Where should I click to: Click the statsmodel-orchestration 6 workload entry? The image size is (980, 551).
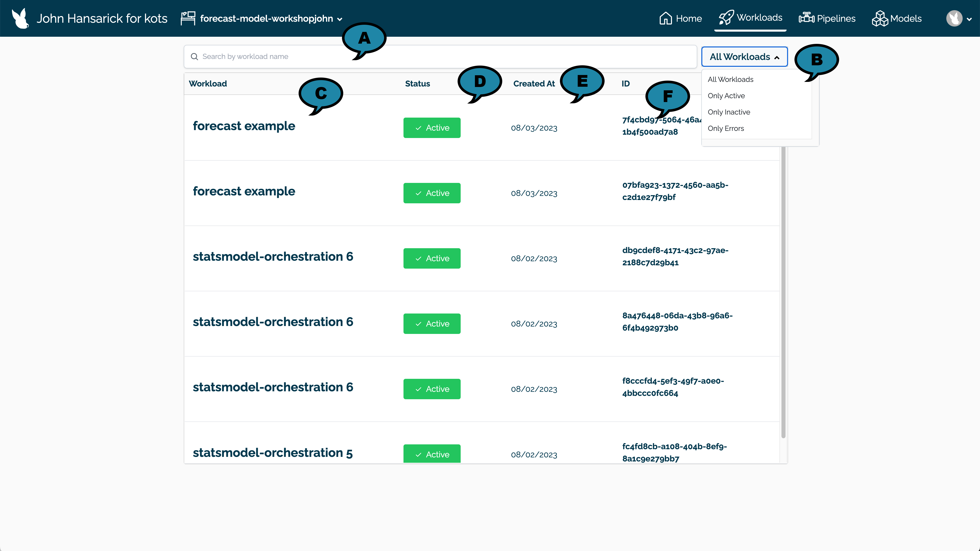click(273, 256)
